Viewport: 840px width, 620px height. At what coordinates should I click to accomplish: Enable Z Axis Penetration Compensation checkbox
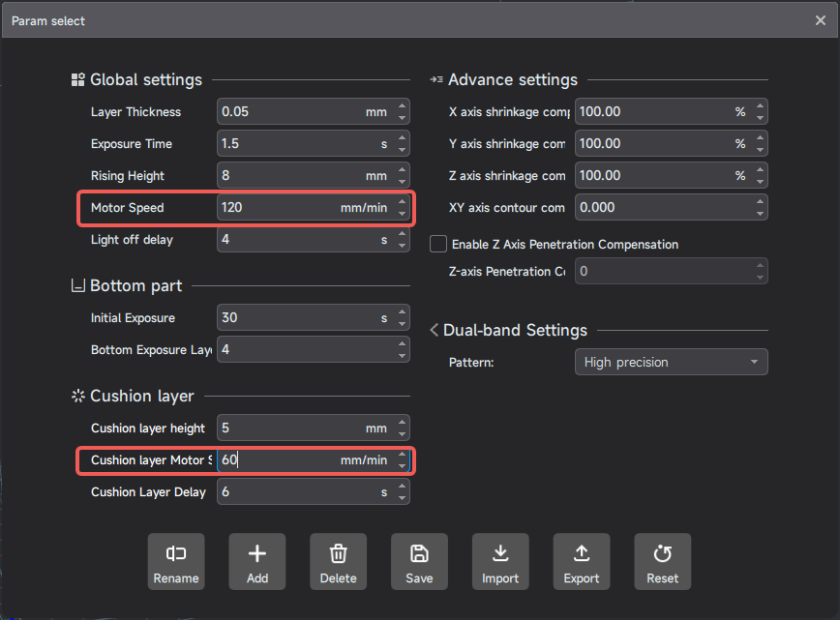(438, 245)
